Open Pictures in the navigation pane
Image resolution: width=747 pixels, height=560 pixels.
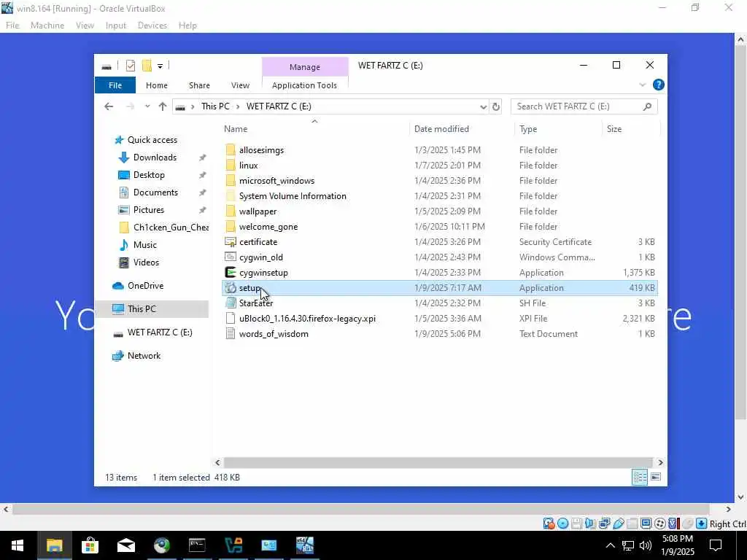pos(148,210)
